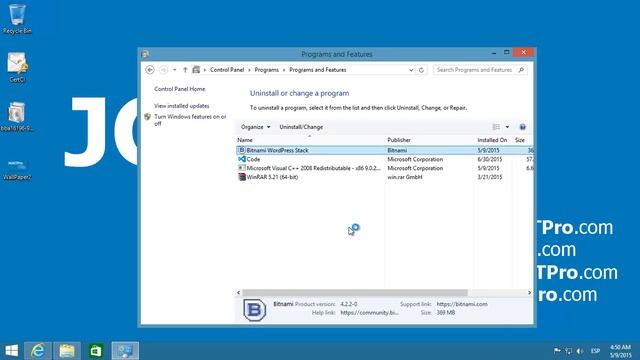Open File Explorer from taskbar
The height and width of the screenshot is (360, 640).
point(67,351)
